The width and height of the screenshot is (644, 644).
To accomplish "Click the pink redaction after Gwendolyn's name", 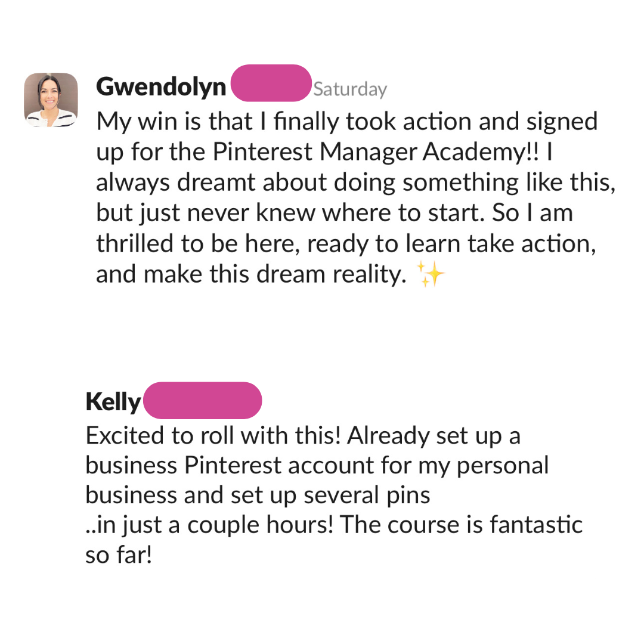I will [271, 83].
